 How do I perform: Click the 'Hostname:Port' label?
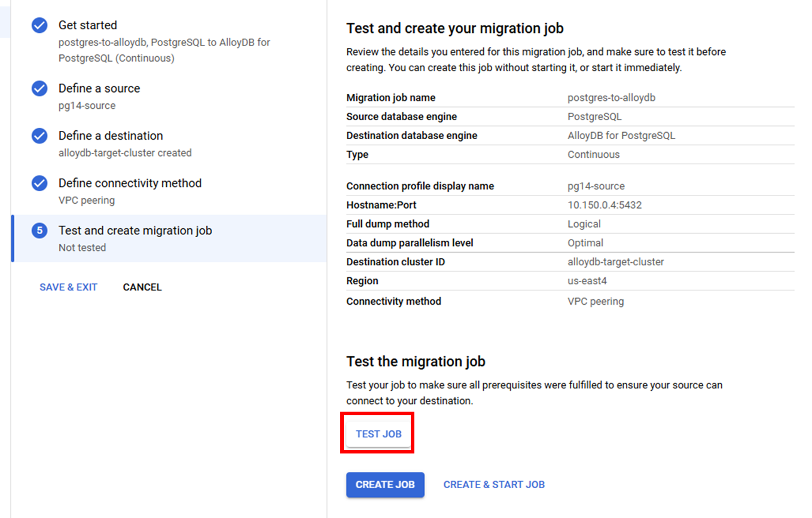click(x=381, y=205)
